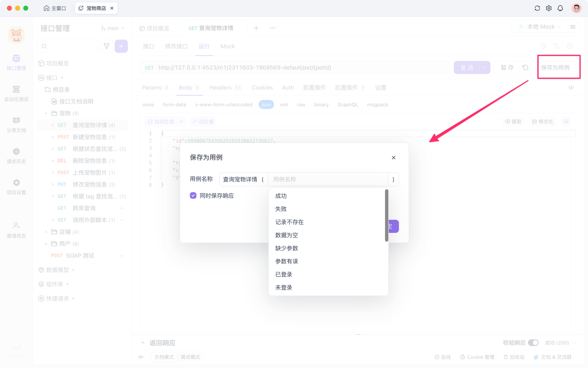588x368 pixels.
Task: Select the json body type
Action: pos(266,105)
